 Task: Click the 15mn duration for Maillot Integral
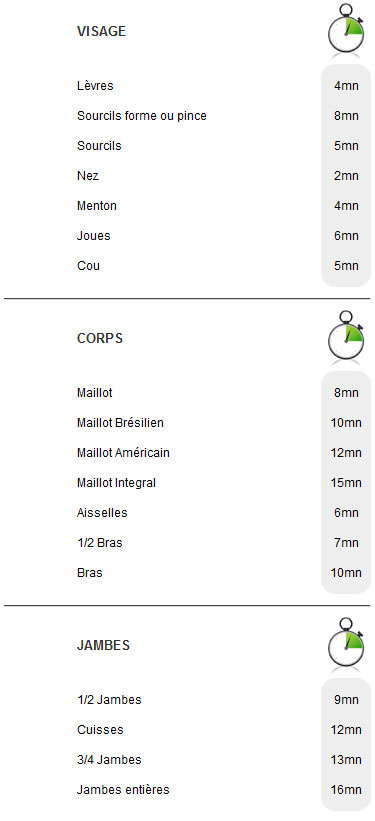tap(346, 483)
